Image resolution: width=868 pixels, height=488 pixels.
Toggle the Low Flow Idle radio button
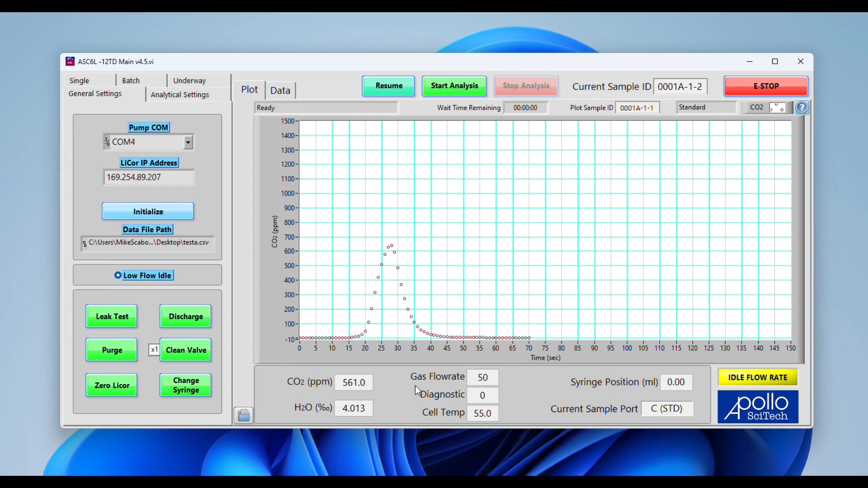(x=118, y=275)
